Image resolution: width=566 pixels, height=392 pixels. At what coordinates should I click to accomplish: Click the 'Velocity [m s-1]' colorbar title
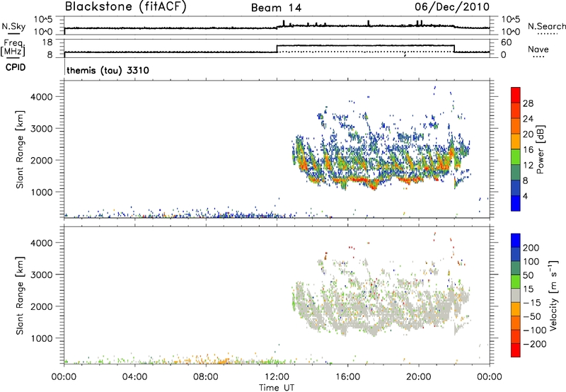[x=553, y=295]
